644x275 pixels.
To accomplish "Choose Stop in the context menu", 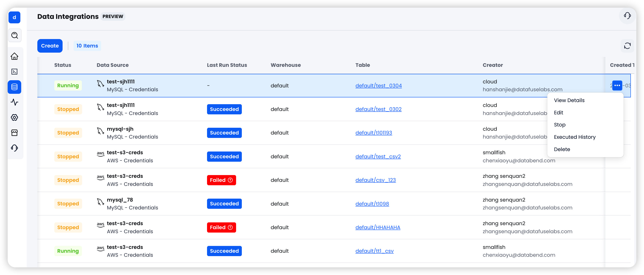I will click(560, 125).
